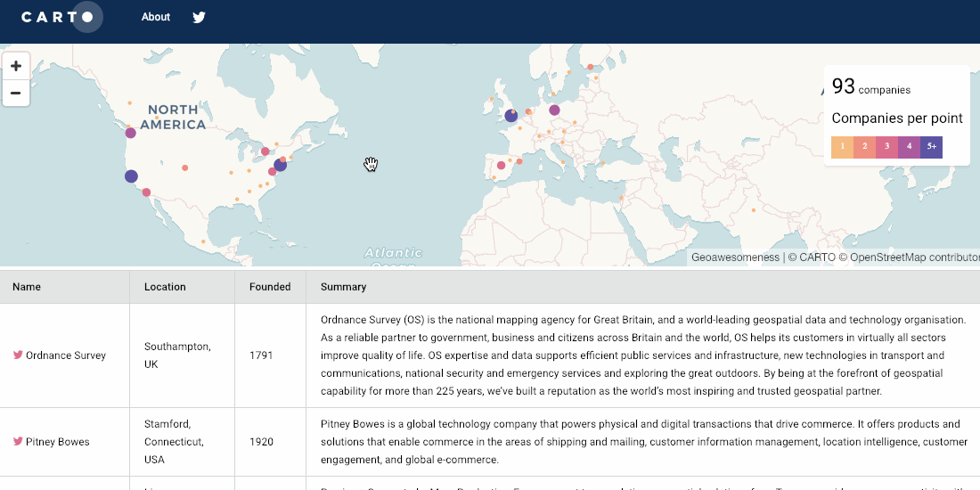
Task: Zoom in the map with plus button
Action: coord(16,66)
